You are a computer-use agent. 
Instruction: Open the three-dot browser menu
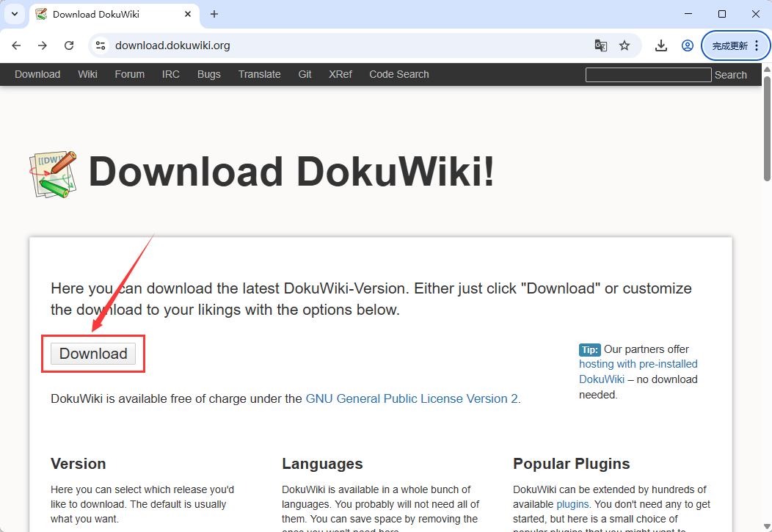point(757,45)
